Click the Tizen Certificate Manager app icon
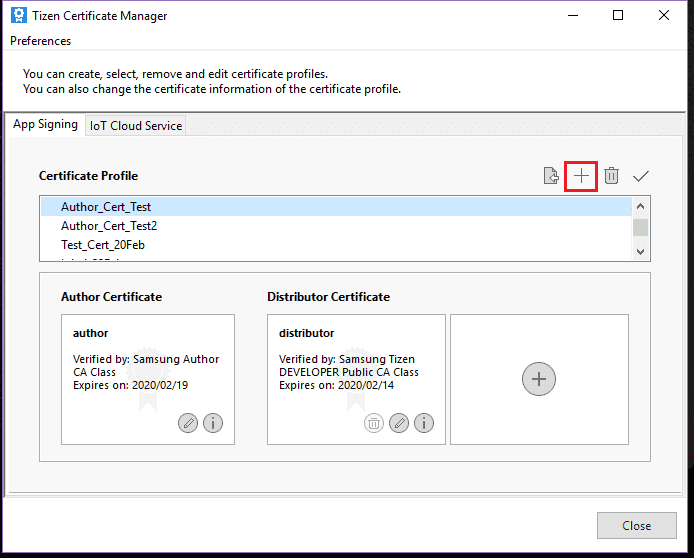The height and width of the screenshot is (558, 694). coord(19,15)
